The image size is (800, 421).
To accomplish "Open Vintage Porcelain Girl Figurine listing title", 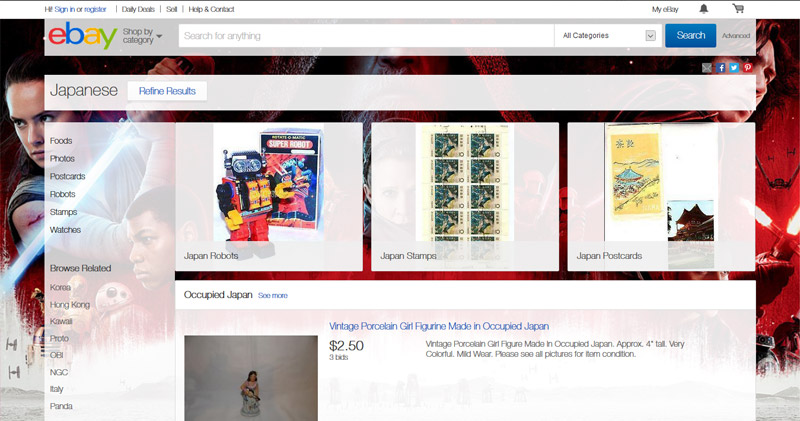I will pos(439,326).
